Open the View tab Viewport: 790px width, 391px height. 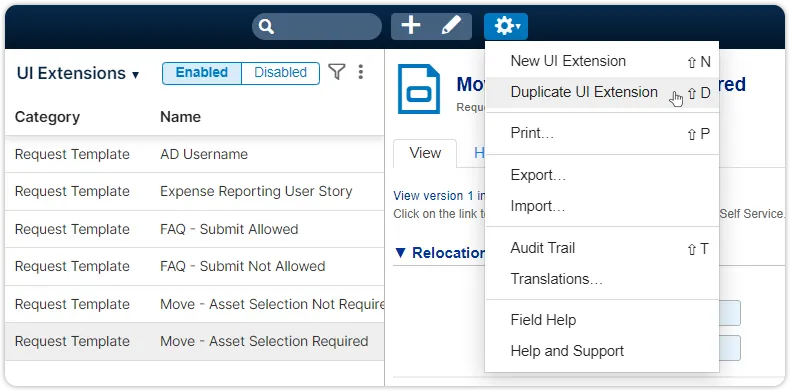(x=425, y=153)
